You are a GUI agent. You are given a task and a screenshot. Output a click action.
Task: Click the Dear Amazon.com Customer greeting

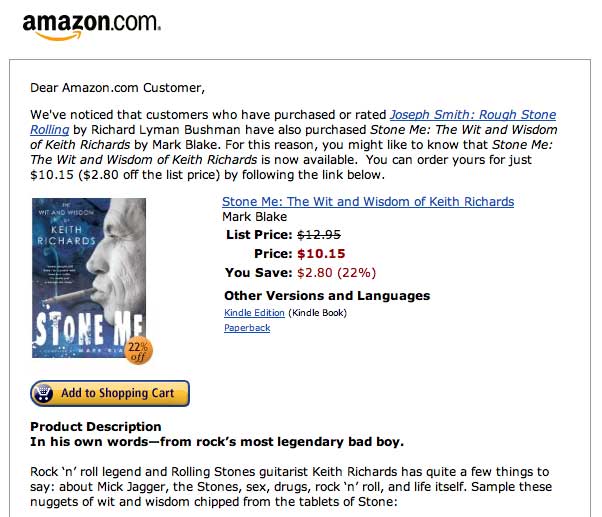(x=117, y=87)
